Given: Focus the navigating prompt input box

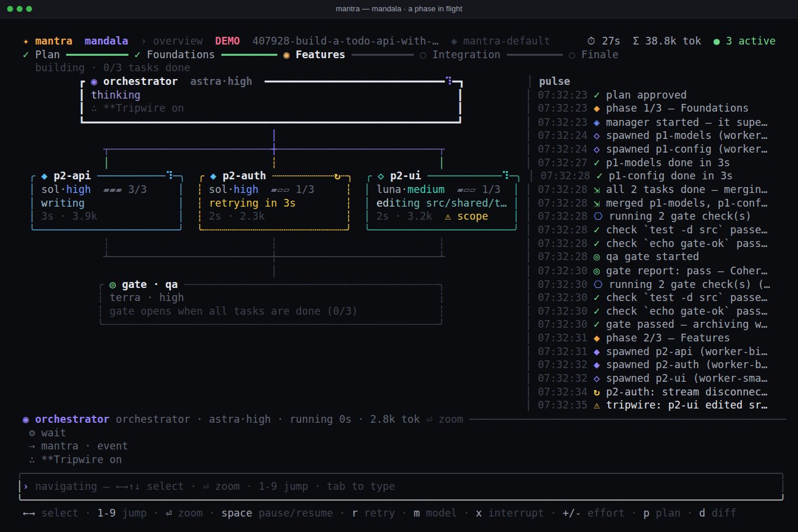Looking at the screenshot, I should point(400,486).
